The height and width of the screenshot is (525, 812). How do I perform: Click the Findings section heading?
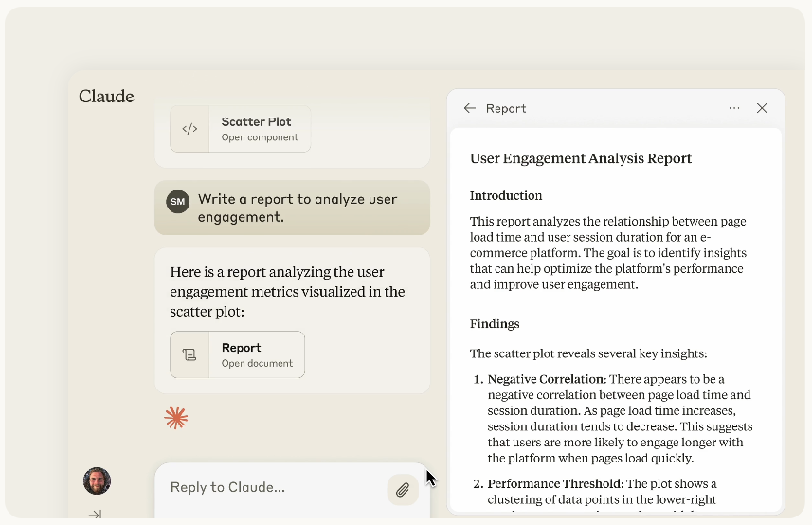495,324
